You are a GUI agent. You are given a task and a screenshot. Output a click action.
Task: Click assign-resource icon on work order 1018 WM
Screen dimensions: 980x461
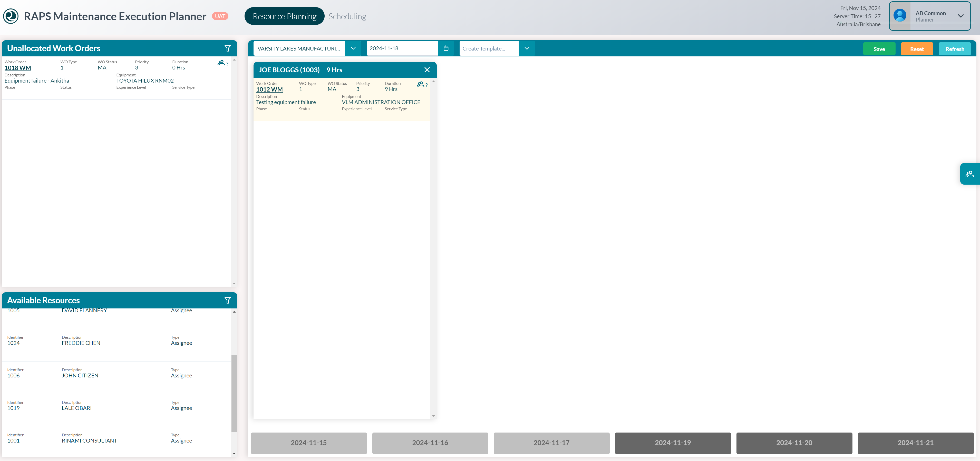[x=221, y=63]
